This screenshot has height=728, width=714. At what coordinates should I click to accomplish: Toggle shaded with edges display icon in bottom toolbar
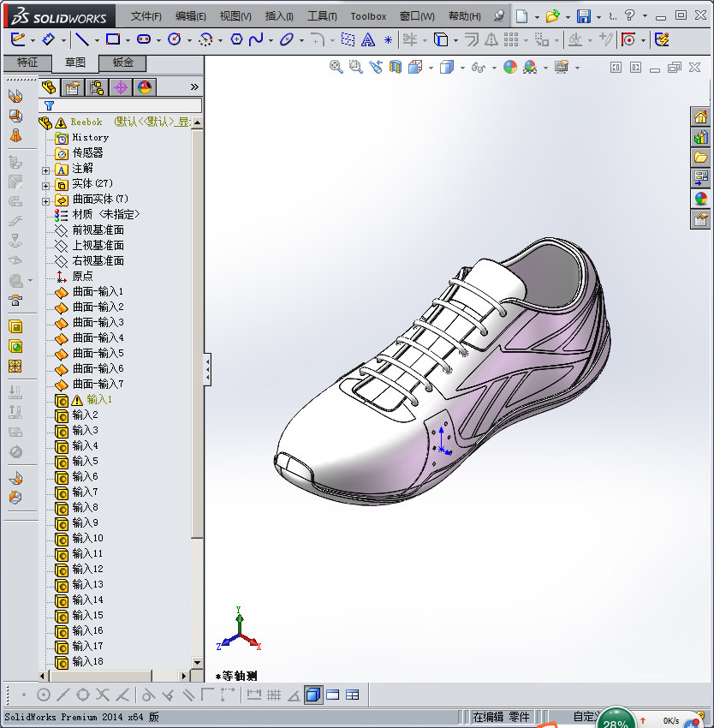tap(313, 695)
